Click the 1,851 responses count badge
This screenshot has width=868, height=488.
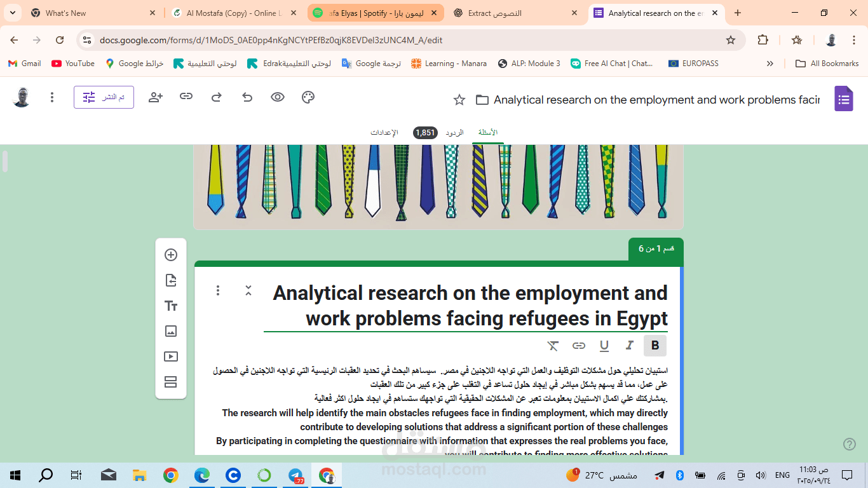[x=425, y=133]
